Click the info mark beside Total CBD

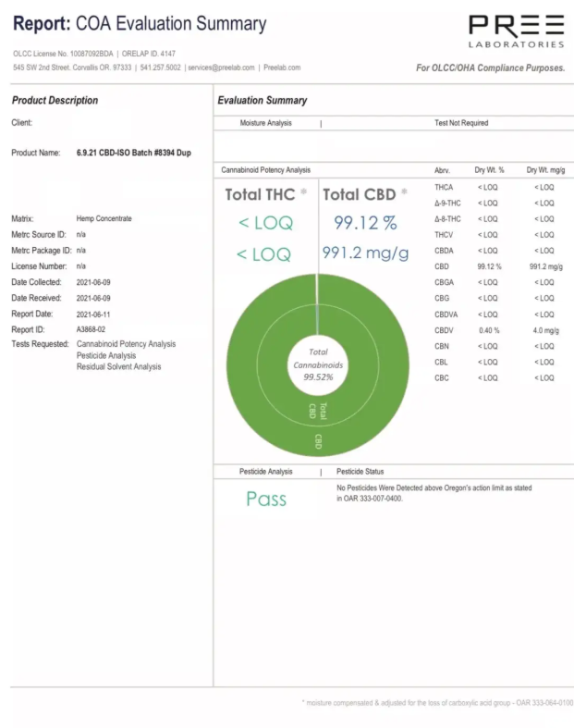[403, 193]
